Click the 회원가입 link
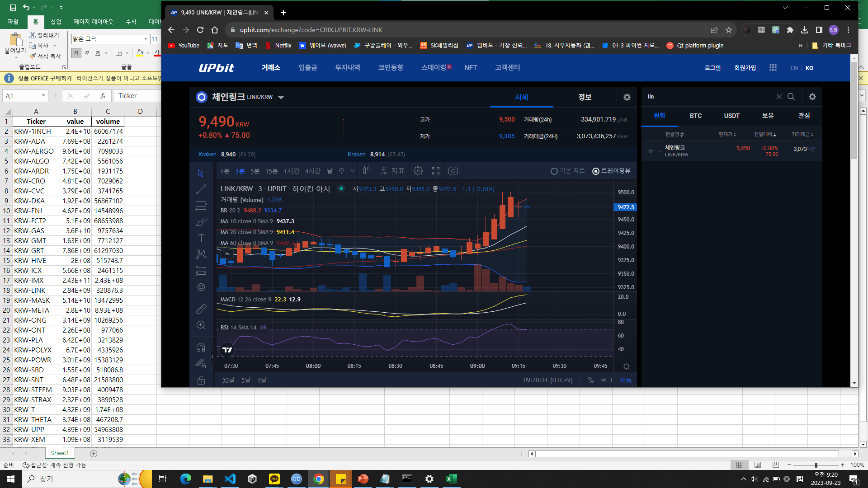This screenshot has height=488, width=868. pyautogui.click(x=745, y=68)
